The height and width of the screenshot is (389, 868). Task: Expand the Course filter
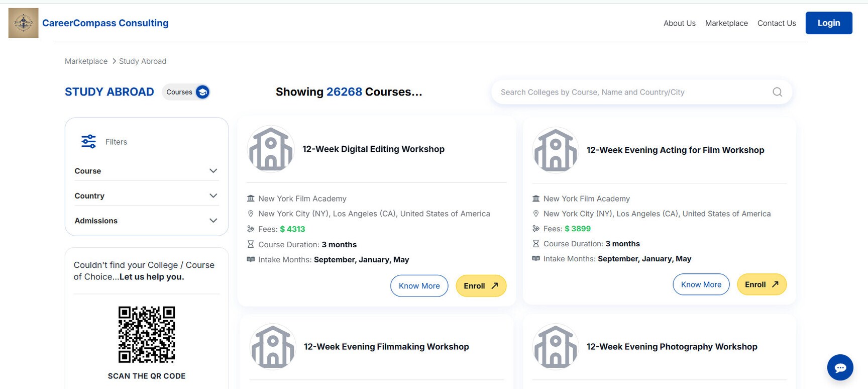(x=146, y=171)
